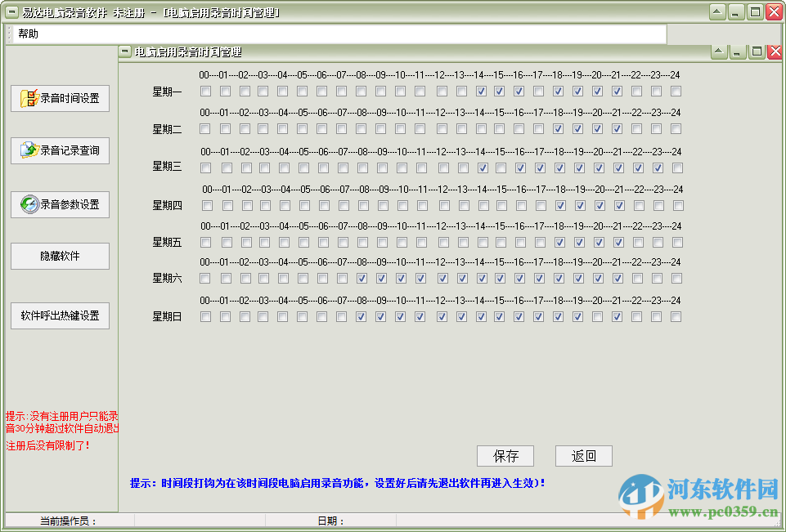
Task: Disable the 星期六 12 hour checkbox
Action: [442, 278]
